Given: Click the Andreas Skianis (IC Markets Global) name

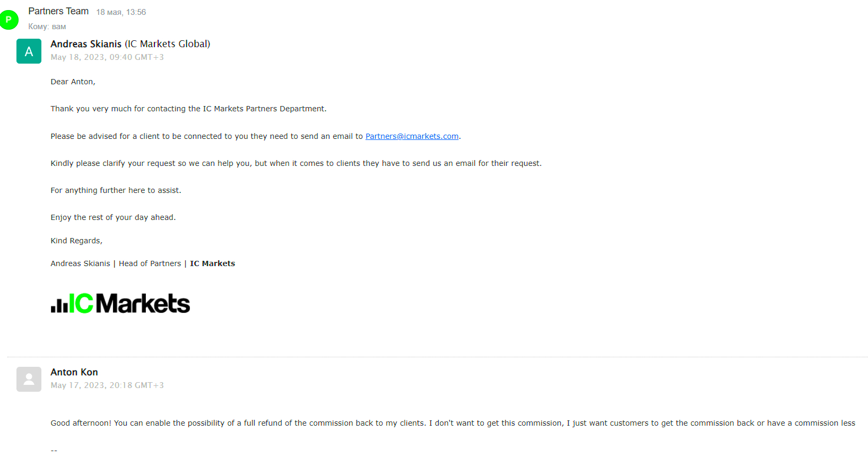Looking at the screenshot, I should [x=131, y=44].
